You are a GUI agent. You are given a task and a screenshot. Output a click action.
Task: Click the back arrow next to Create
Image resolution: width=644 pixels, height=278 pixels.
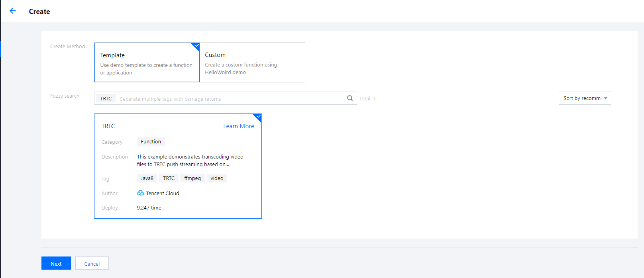13,11
